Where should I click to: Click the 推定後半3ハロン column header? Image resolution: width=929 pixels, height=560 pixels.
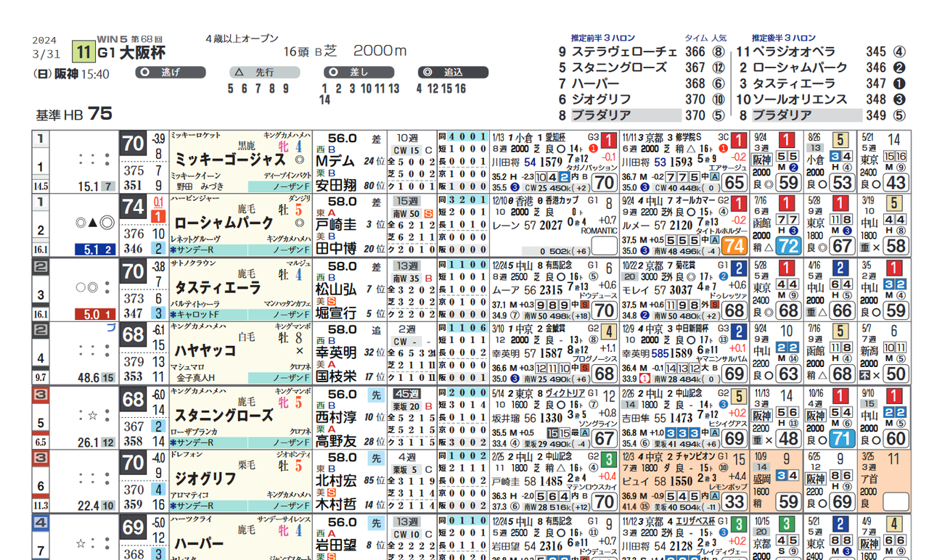pyautogui.click(x=784, y=38)
